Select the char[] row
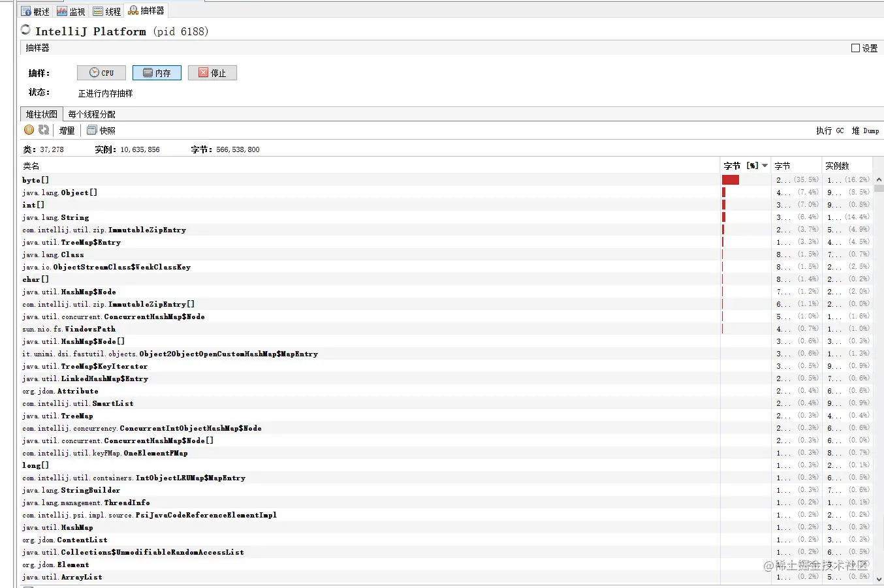This screenshot has width=884, height=588. pos(447,279)
